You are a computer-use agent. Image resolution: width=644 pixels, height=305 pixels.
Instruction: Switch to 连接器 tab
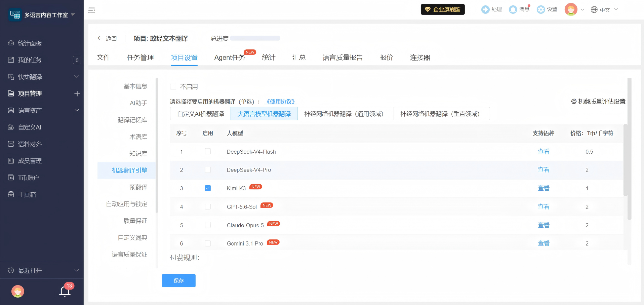coord(420,58)
